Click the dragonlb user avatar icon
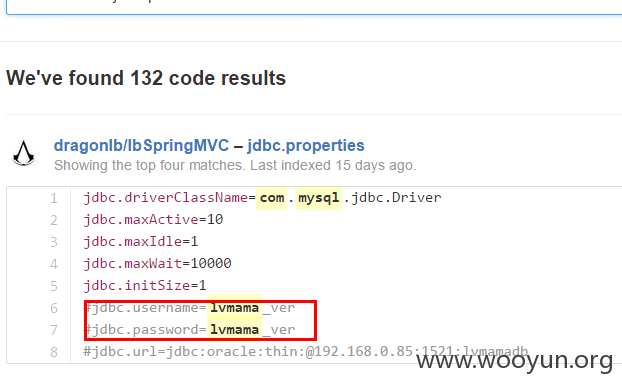 pos(23,153)
